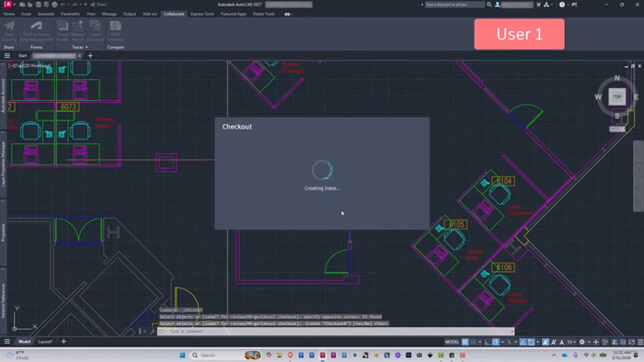This screenshot has width=644, height=362.
Task: Open the layout tabs hamburger menu
Action: pyautogui.click(x=7, y=342)
